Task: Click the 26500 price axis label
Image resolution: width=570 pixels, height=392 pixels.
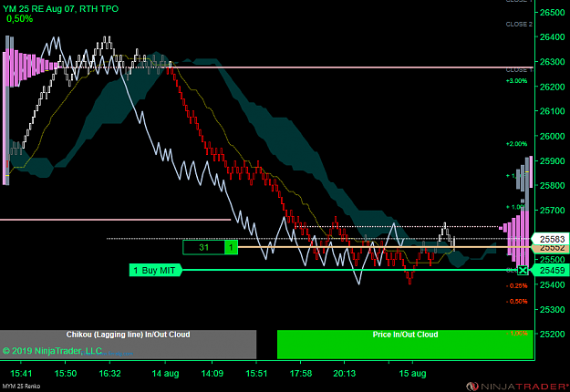Action: 552,13
